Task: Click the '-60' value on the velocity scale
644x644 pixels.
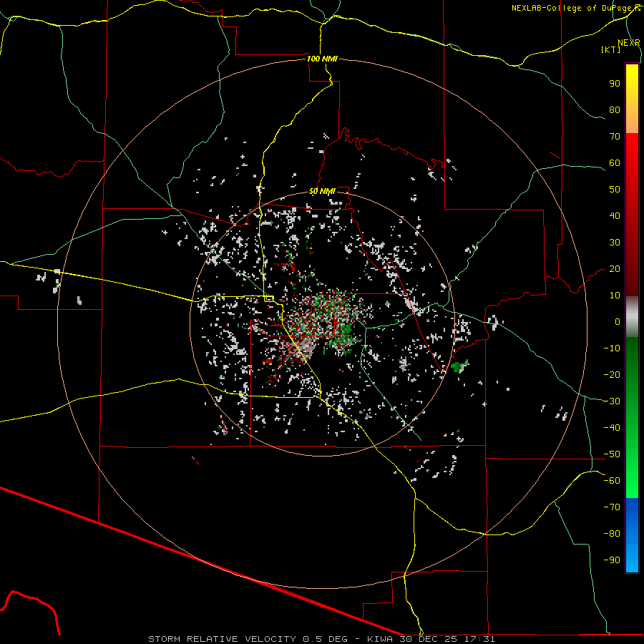Action: pyautogui.click(x=612, y=481)
